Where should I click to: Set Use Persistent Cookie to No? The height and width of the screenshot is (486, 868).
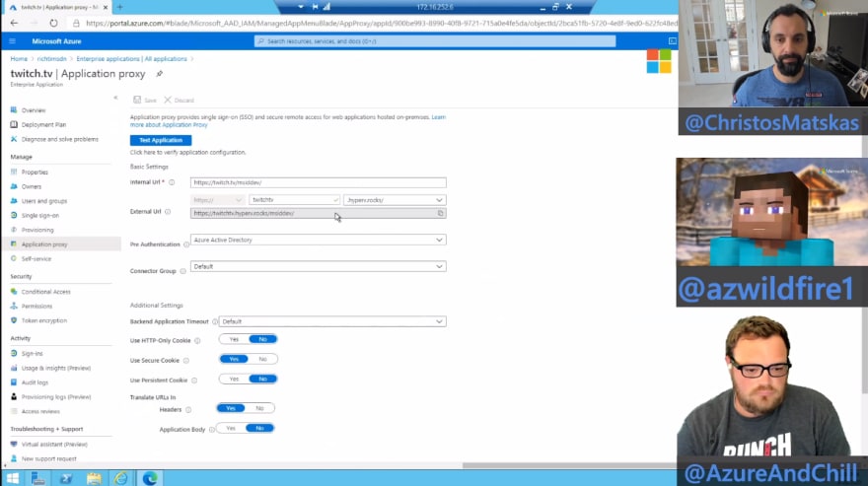pyautogui.click(x=262, y=380)
